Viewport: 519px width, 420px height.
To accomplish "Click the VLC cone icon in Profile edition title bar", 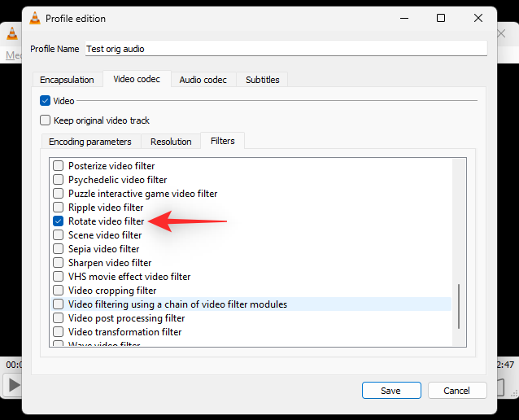I will click(x=35, y=18).
